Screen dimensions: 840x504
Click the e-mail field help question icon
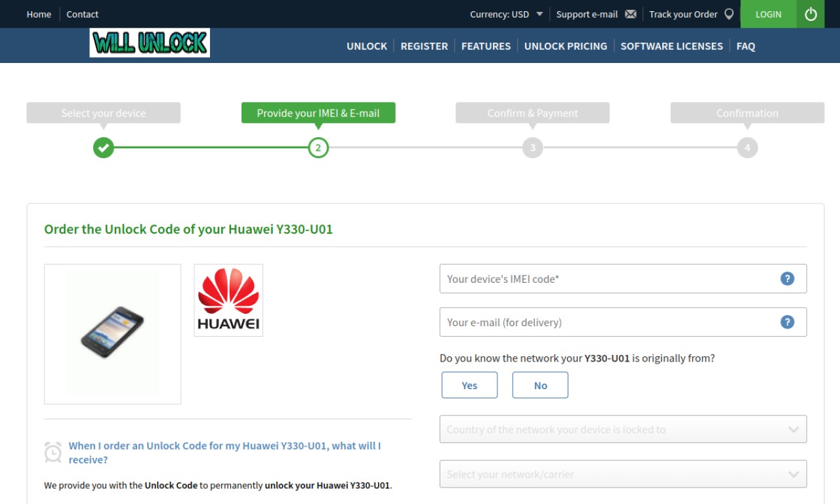tap(787, 322)
